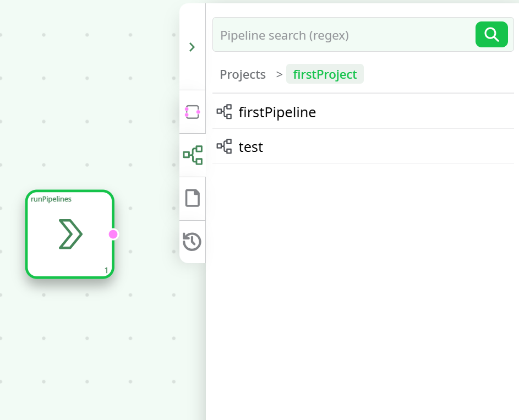Select the firstProject breadcrumb chip

[325, 74]
